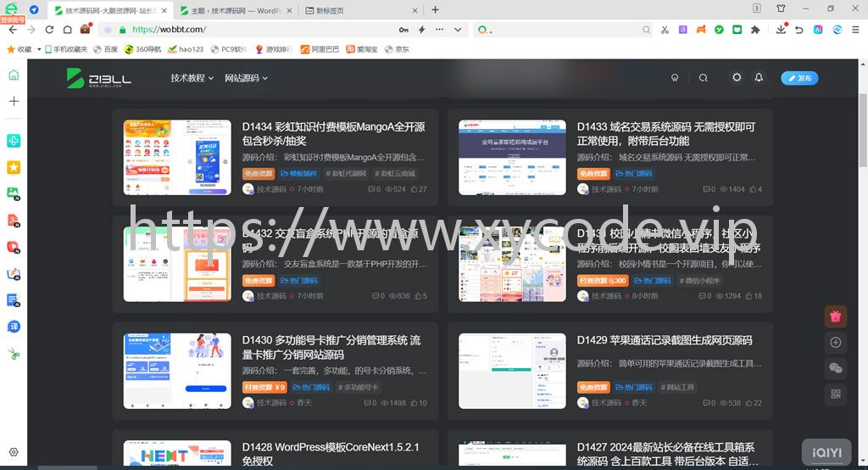
Task: Click the #网站工具 tag
Action: (677, 388)
